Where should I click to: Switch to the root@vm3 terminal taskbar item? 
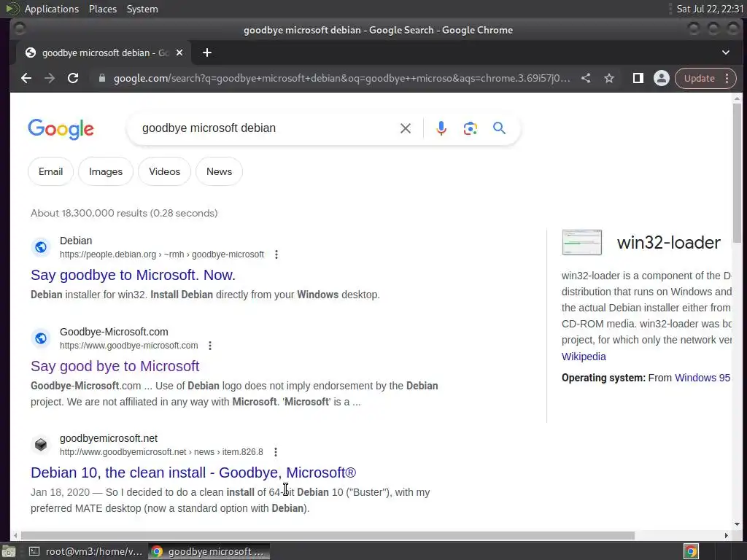point(86,551)
